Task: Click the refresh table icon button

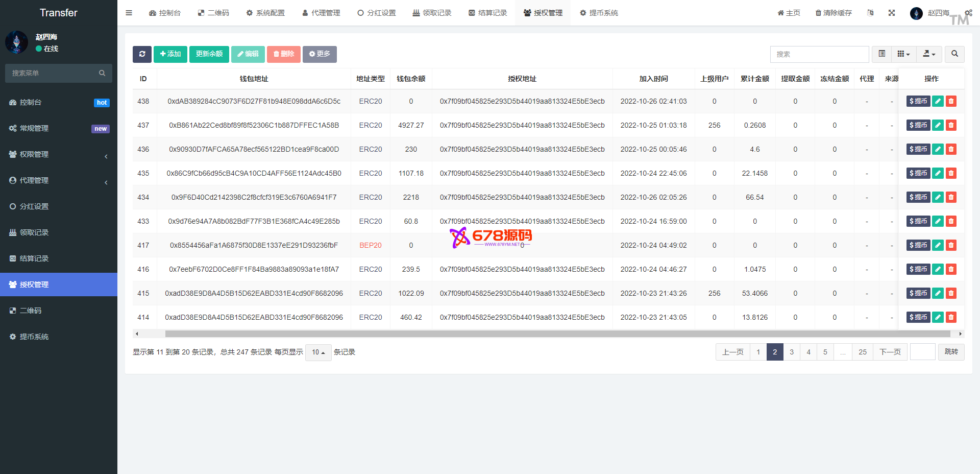Action: pos(142,54)
